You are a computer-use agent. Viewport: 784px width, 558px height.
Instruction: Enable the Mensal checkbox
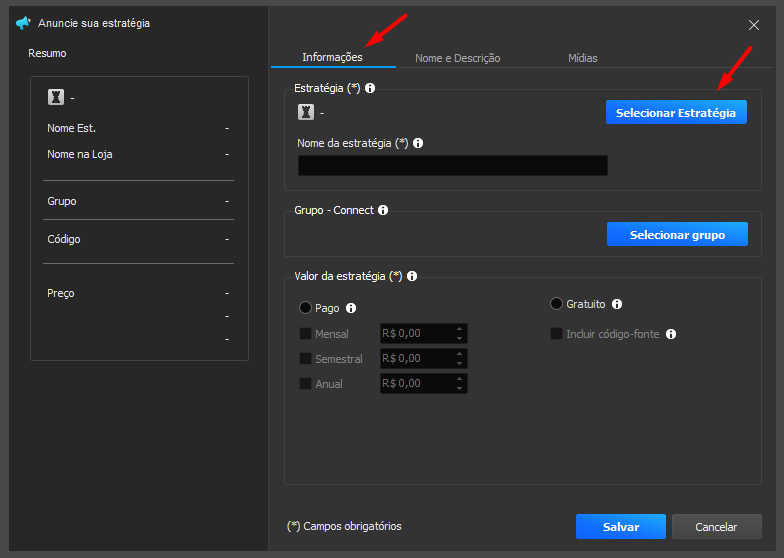tap(305, 334)
